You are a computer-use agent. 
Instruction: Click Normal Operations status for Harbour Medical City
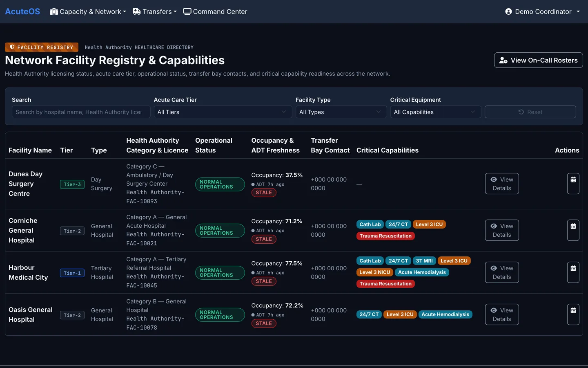220,273
